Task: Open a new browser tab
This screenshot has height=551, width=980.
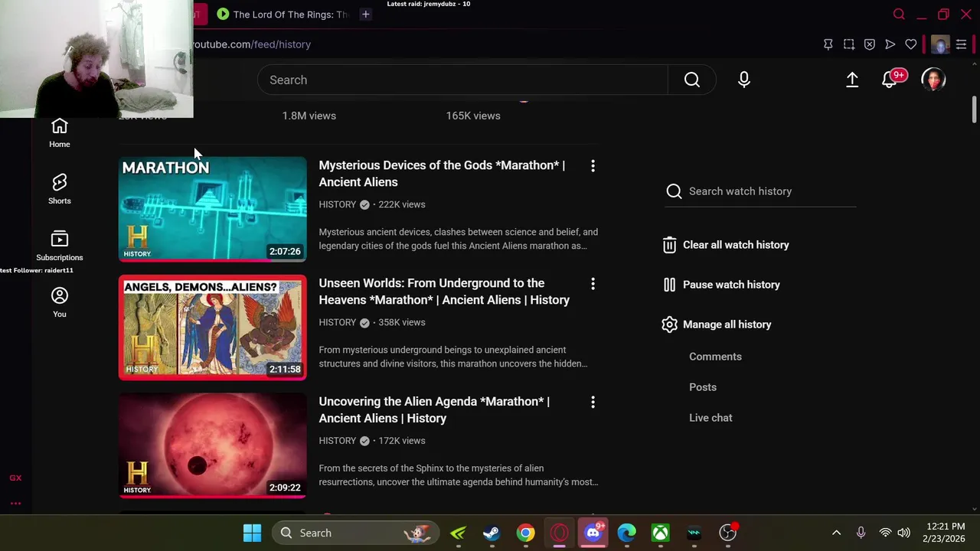Action: pyautogui.click(x=366, y=14)
